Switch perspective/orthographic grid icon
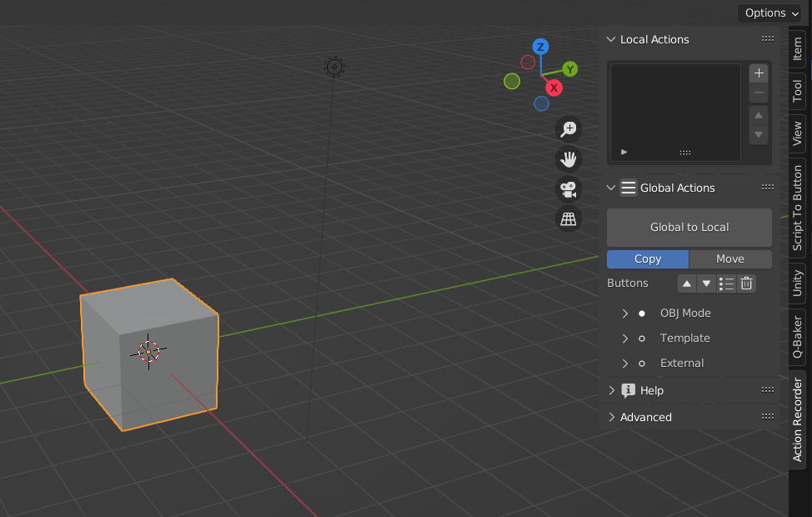 (569, 219)
